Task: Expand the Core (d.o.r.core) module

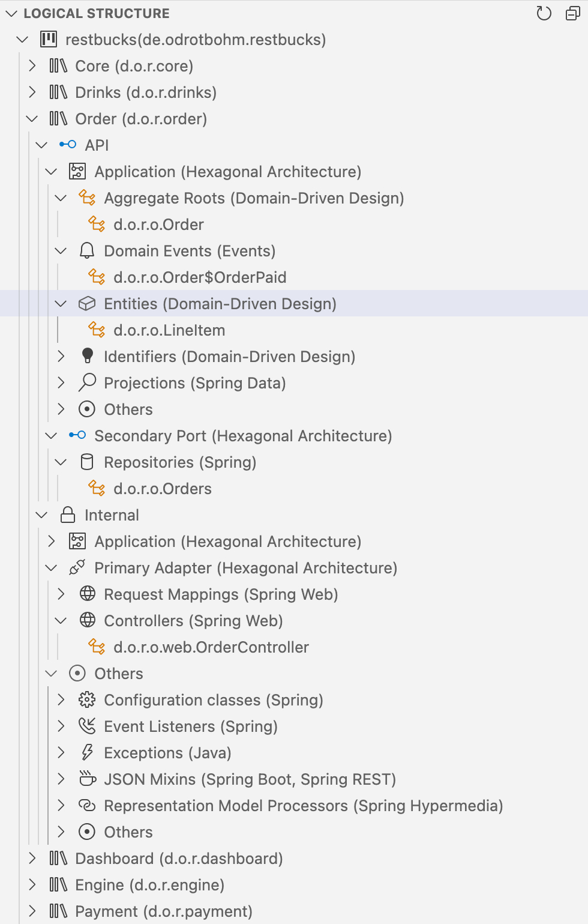Action: [x=32, y=66]
